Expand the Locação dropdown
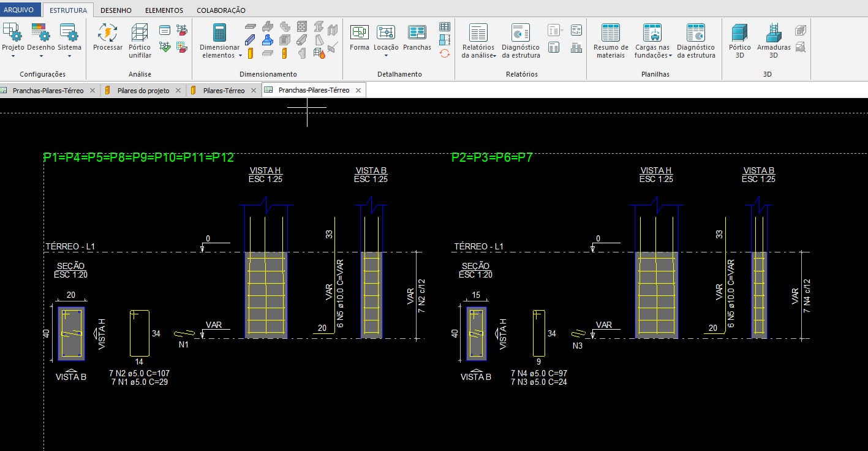The image size is (868, 451). click(386, 56)
